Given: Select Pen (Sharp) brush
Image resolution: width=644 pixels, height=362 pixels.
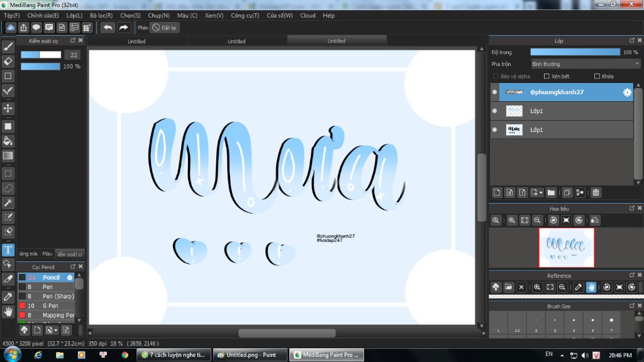Looking at the screenshot, I should point(46,297).
